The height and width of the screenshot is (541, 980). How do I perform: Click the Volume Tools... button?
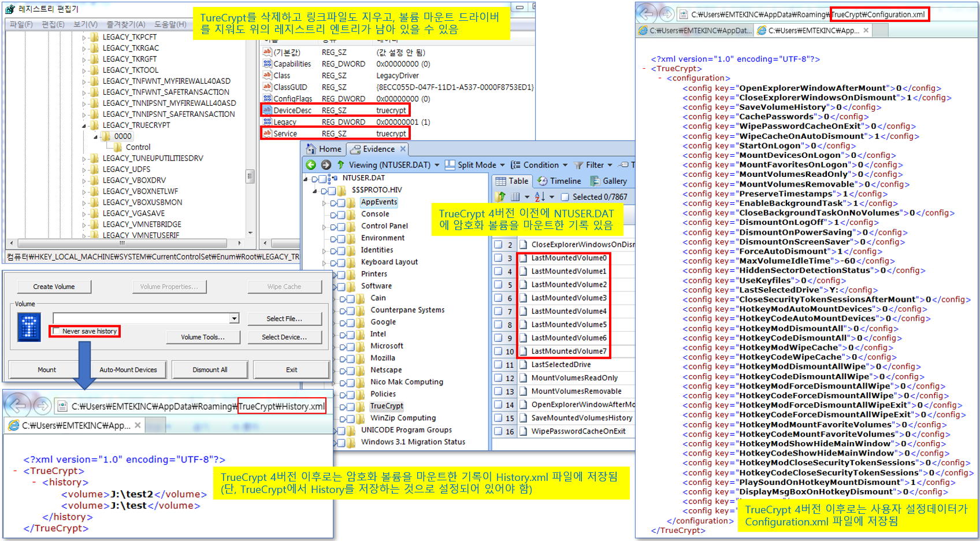pyautogui.click(x=203, y=337)
